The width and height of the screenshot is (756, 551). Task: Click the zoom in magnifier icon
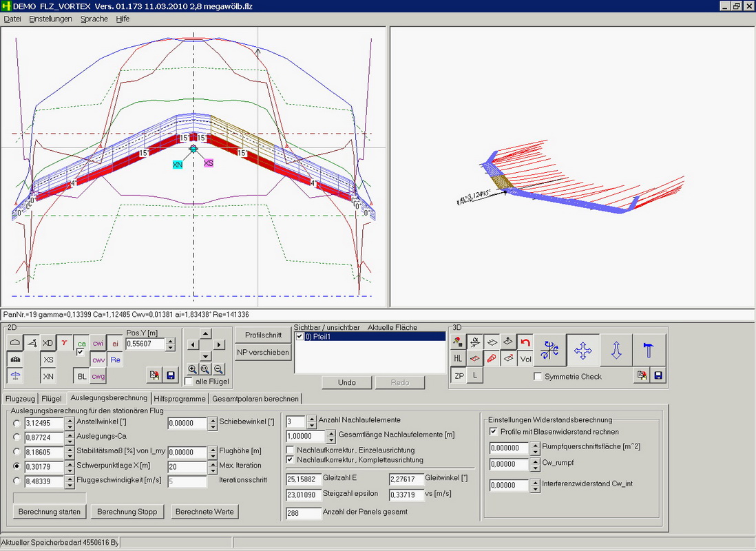[x=193, y=369]
